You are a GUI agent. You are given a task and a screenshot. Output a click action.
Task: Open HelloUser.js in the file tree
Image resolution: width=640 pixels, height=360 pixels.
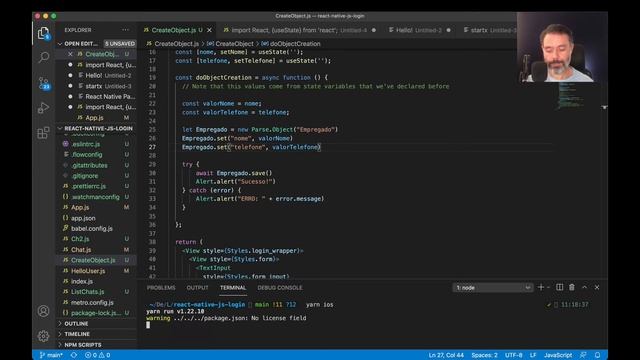pyautogui.click(x=96, y=271)
